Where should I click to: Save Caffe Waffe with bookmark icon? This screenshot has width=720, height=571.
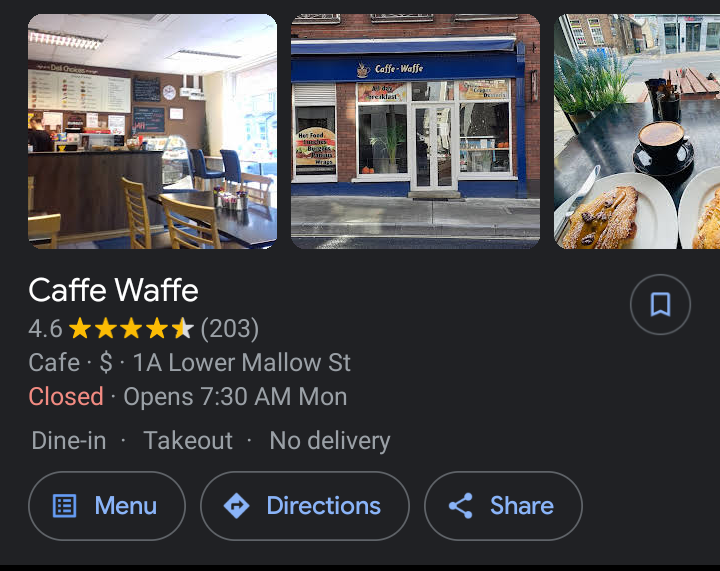pyautogui.click(x=660, y=304)
